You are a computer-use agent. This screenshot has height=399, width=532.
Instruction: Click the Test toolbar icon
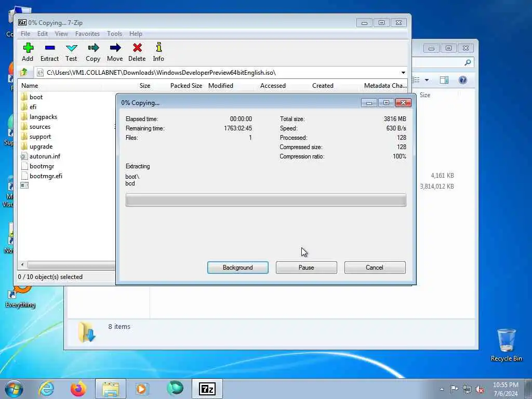point(71,52)
